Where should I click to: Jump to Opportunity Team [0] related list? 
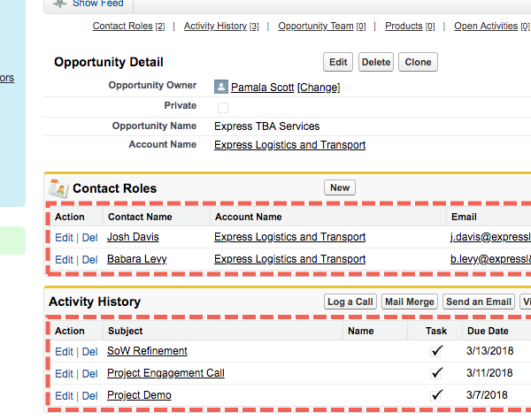322,26
